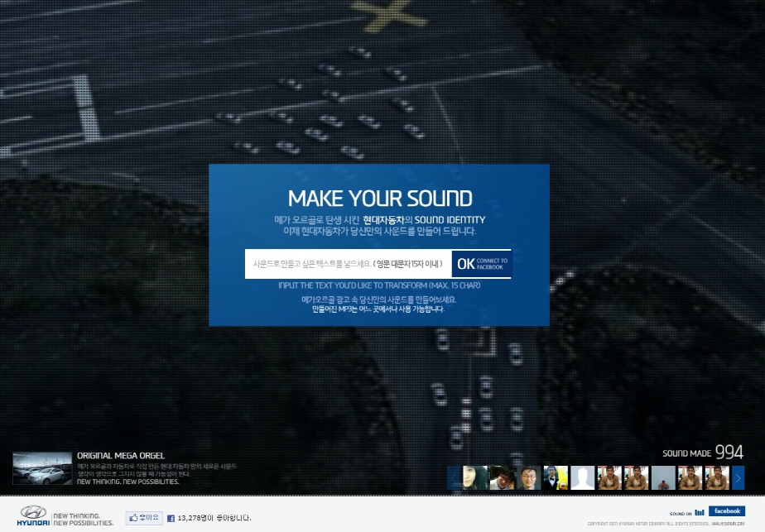Show previous sound makers with left arrow
Screen dimensions: 765x532
(454, 478)
